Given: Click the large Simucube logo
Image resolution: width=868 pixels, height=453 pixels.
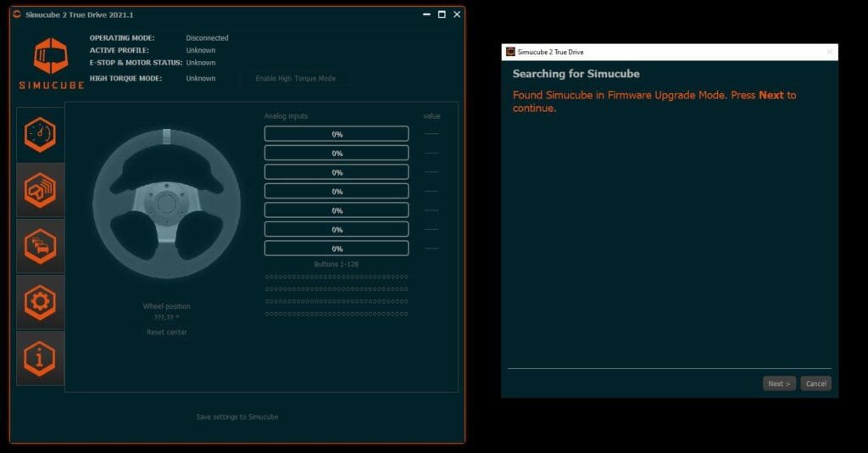Looking at the screenshot, I should [x=50, y=63].
